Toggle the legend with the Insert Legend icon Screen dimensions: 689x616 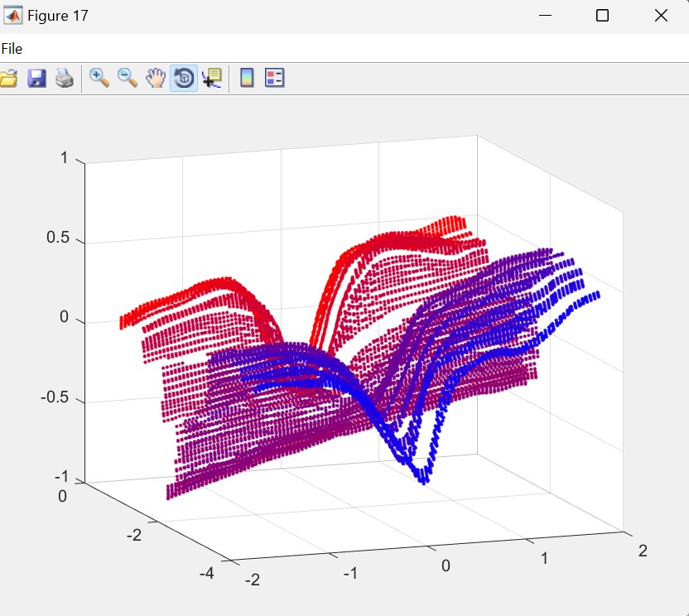[274, 79]
